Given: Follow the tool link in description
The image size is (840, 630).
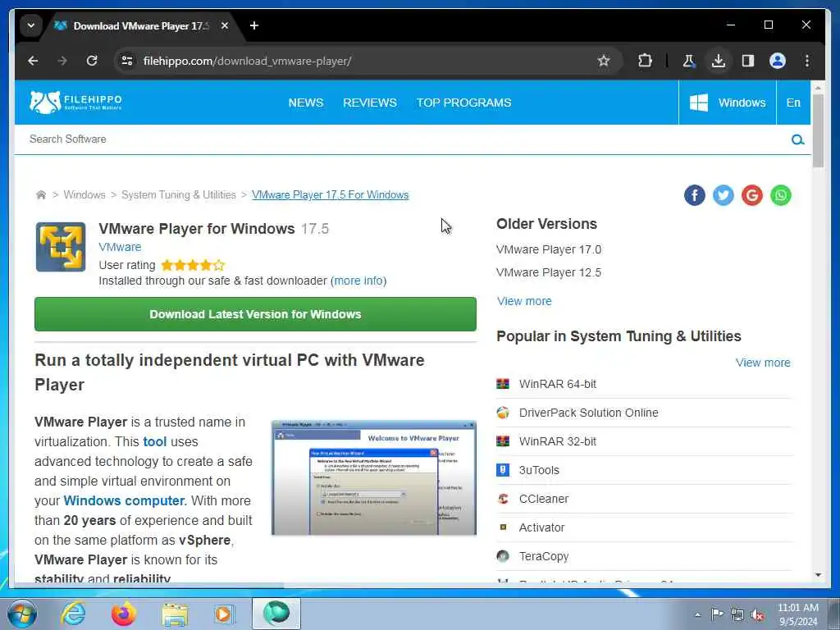Looking at the screenshot, I should 155,442.
